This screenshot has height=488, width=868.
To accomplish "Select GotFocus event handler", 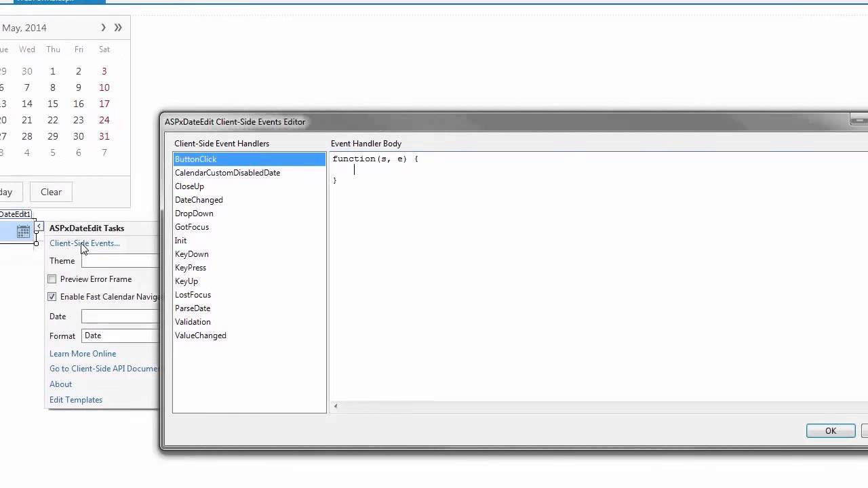I will click(249, 227).
